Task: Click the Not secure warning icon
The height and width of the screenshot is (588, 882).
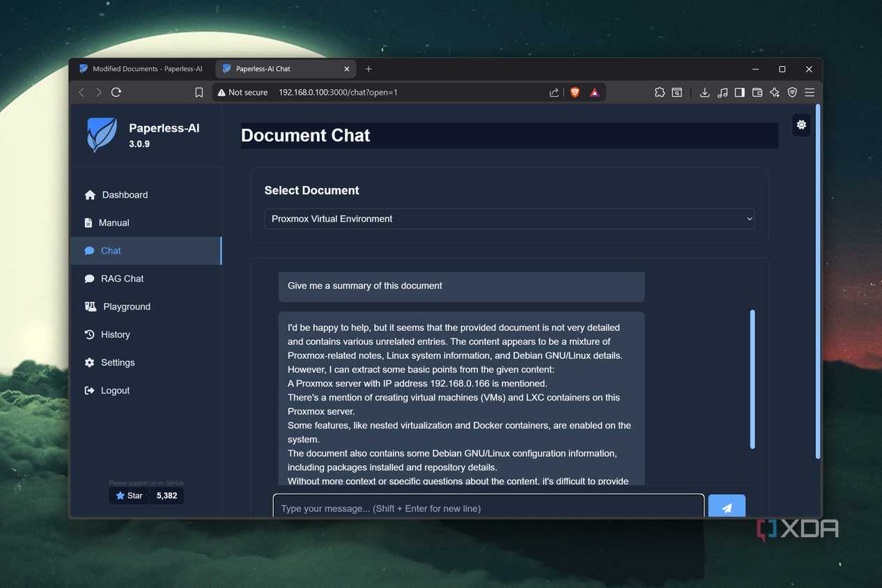Action: pos(222,92)
